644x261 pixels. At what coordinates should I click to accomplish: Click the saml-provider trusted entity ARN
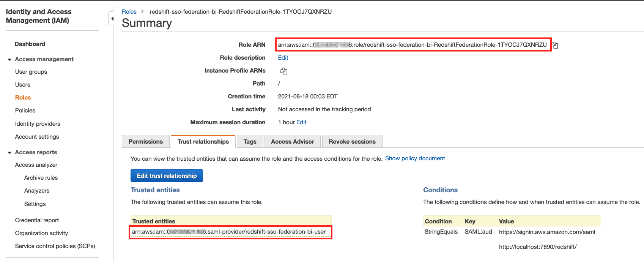(x=229, y=232)
